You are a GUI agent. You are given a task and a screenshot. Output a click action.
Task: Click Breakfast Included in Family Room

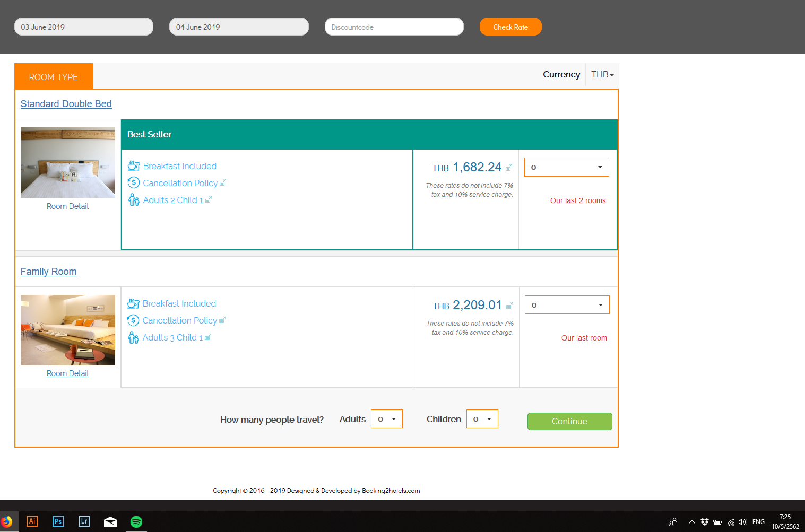(179, 303)
